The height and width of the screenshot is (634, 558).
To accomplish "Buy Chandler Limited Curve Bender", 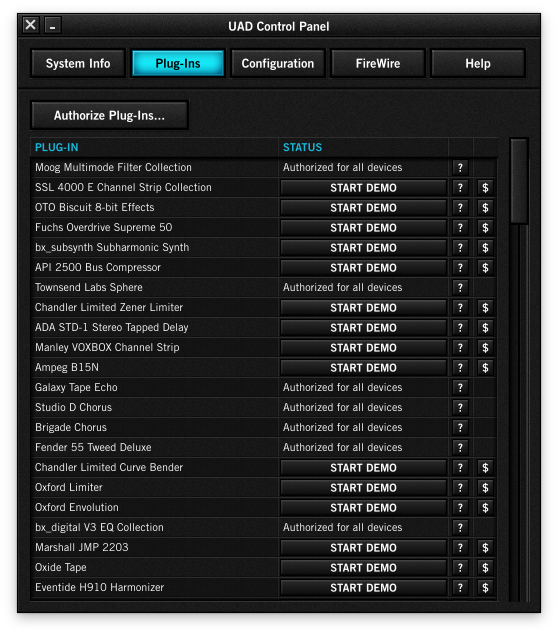I will point(485,468).
